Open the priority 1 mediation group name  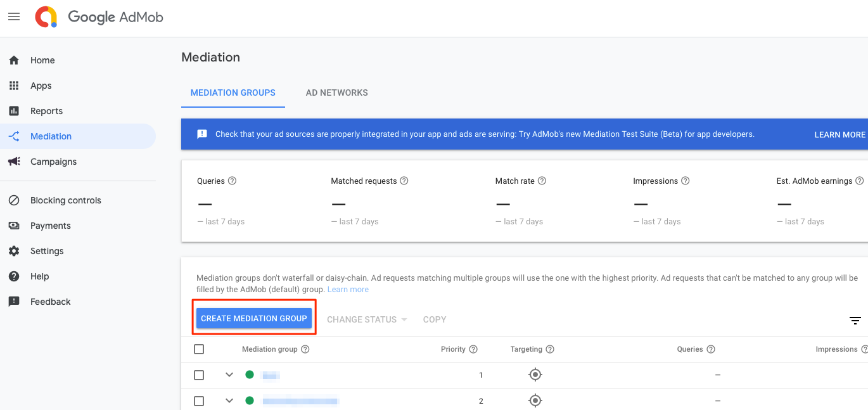pos(271,375)
